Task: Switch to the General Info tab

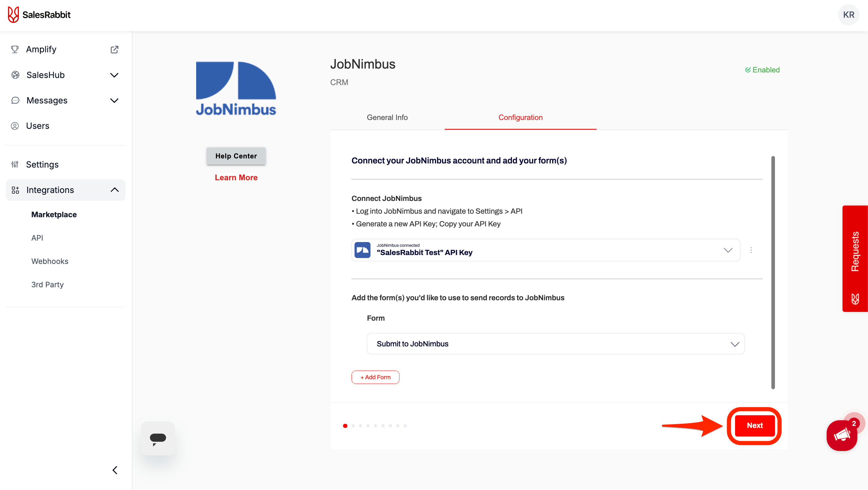Action: (x=387, y=117)
